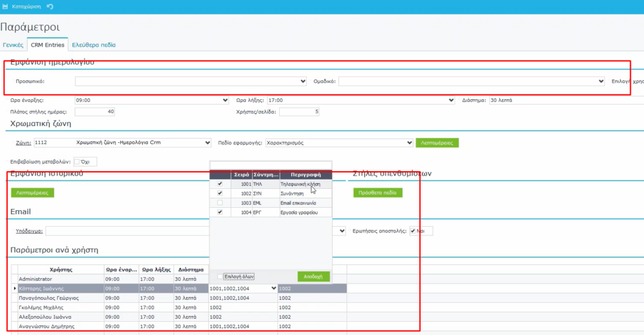Click Λεπτομέρειες button beside Πεδίο εφαρμογής
644x335 pixels.
click(437, 143)
